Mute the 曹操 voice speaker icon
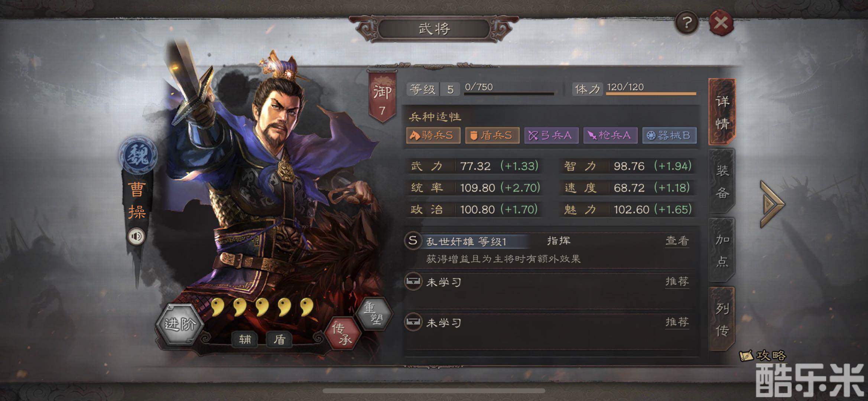Image resolution: width=868 pixels, height=401 pixels. [136, 236]
